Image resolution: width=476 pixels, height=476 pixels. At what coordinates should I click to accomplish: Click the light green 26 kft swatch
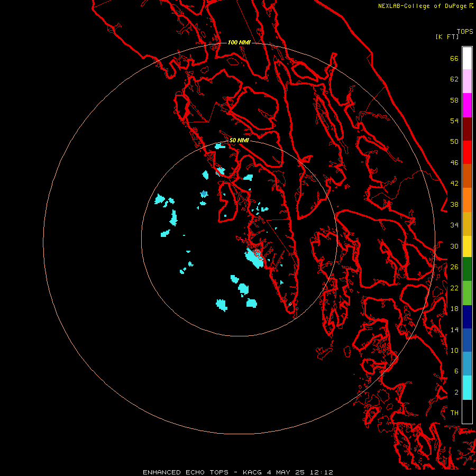pos(467,293)
